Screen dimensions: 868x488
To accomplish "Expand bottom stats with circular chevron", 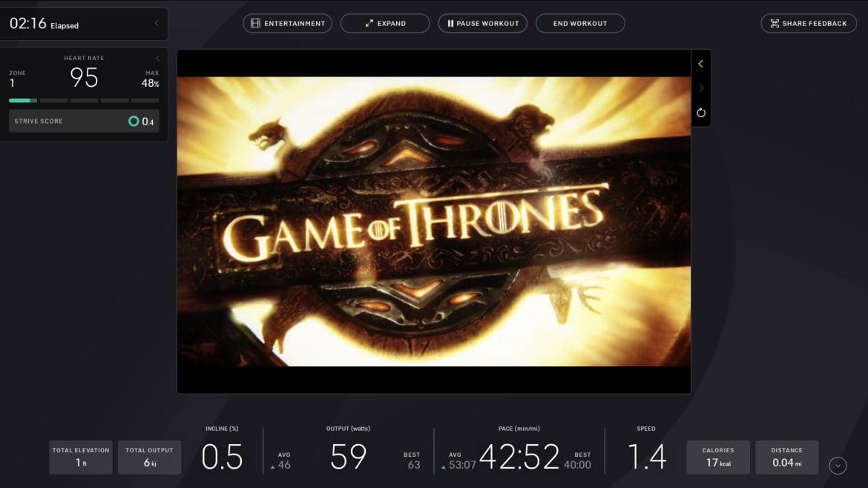I will 838,466.
